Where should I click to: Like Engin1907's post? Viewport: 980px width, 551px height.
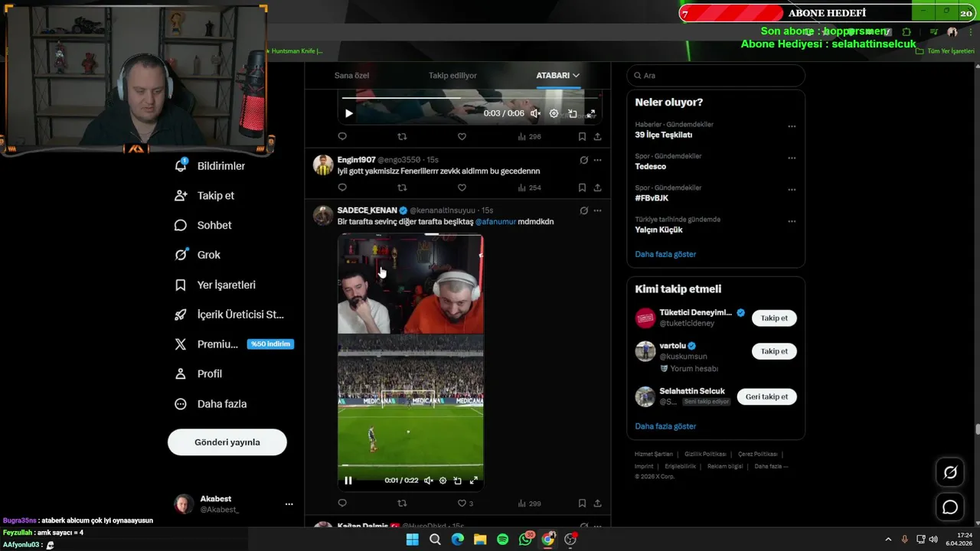462,187
